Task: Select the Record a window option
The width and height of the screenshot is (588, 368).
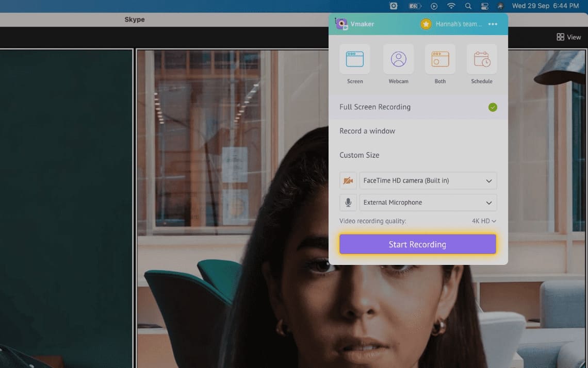Action: pyautogui.click(x=367, y=131)
